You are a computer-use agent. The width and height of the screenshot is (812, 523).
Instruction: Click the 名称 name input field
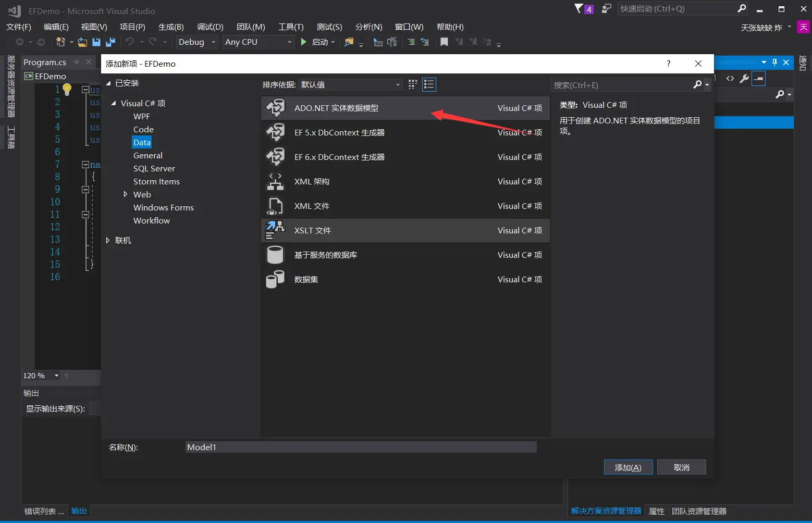[x=361, y=447]
